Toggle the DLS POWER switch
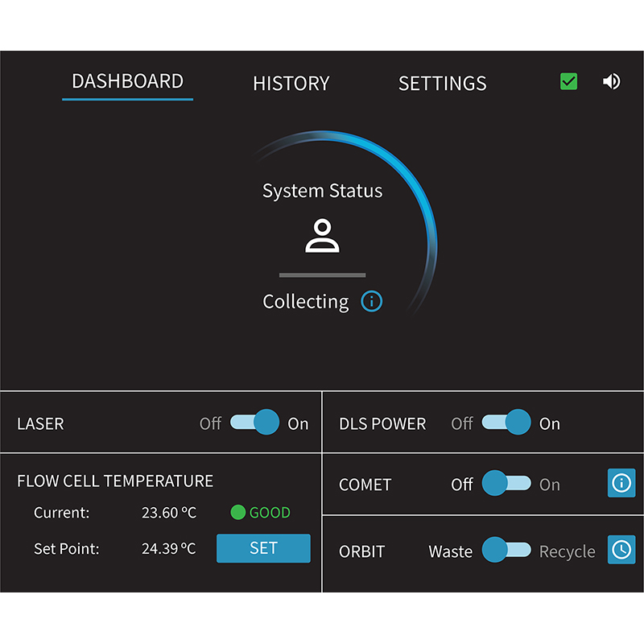Image resolution: width=644 pixels, height=644 pixels. pos(506,422)
